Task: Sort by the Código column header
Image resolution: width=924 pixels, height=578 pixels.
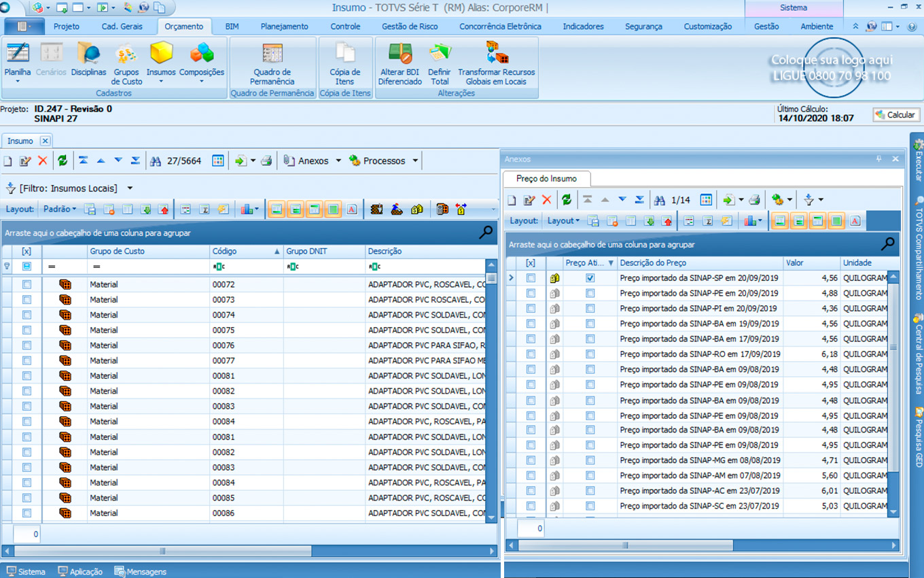Action: [x=239, y=251]
